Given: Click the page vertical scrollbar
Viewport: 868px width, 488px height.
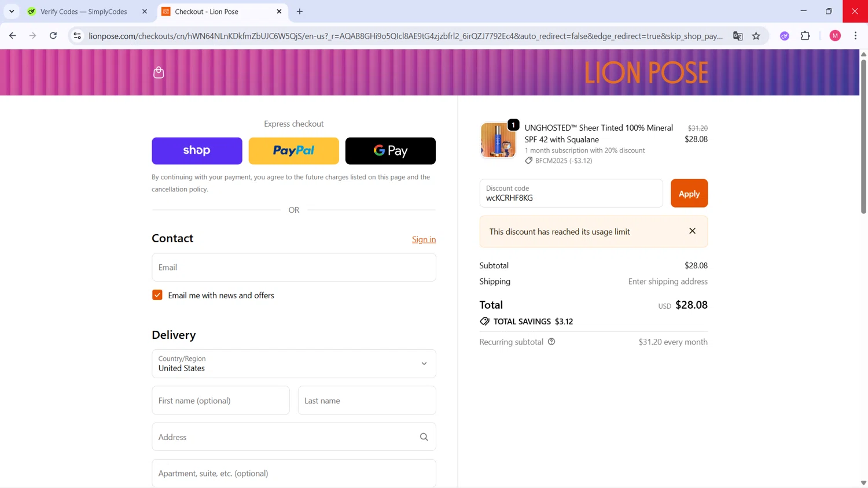Looking at the screenshot, I should 863,136.
